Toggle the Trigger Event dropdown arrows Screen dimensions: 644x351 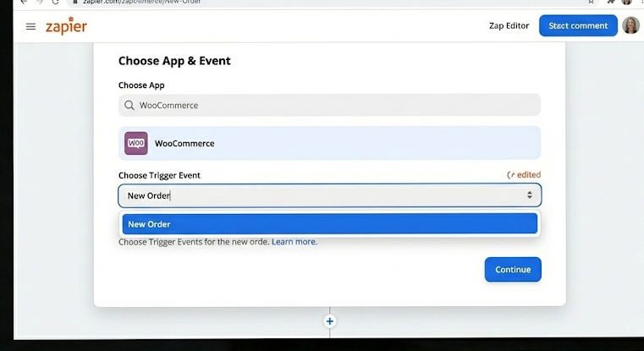point(530,195)
